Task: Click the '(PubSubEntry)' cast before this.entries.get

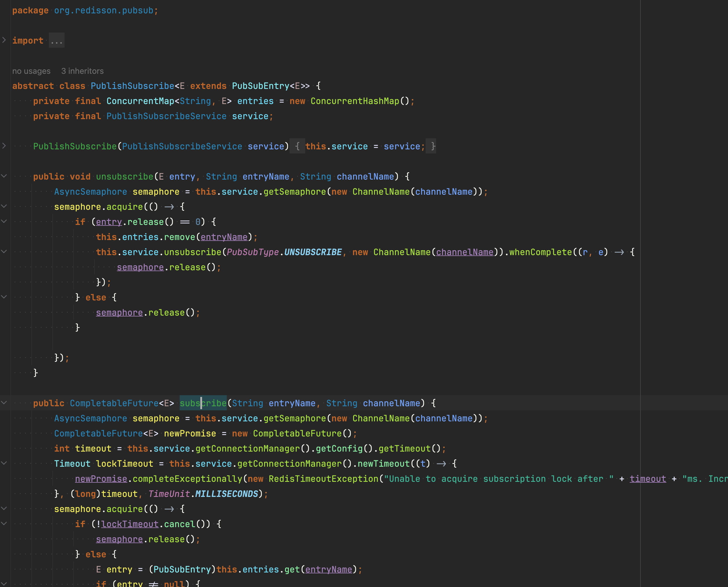Action: coord(182,569)
